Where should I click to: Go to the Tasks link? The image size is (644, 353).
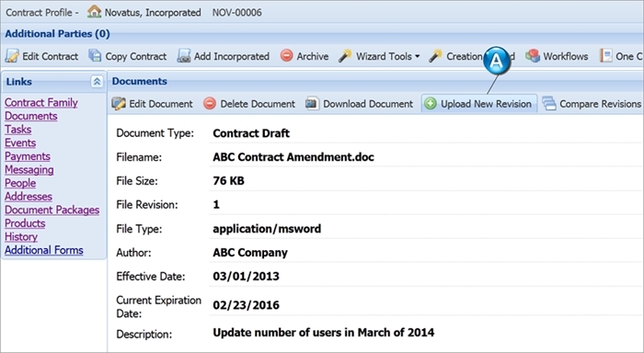coord(17,130)
